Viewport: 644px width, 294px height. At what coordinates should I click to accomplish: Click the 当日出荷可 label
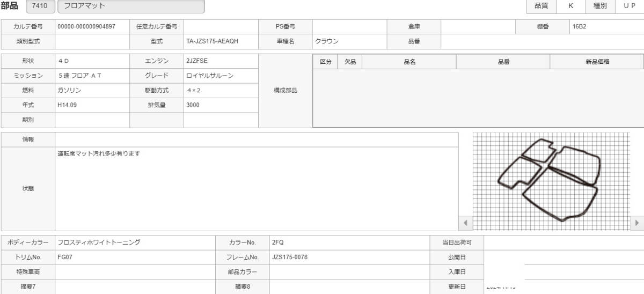(457, 242)
